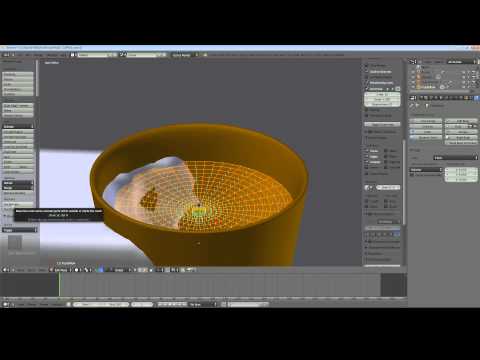Click the 3D viewport editor type icon
Image resolution: width=480 pixels, height=360 pixels.
click(x=5, y=270)
